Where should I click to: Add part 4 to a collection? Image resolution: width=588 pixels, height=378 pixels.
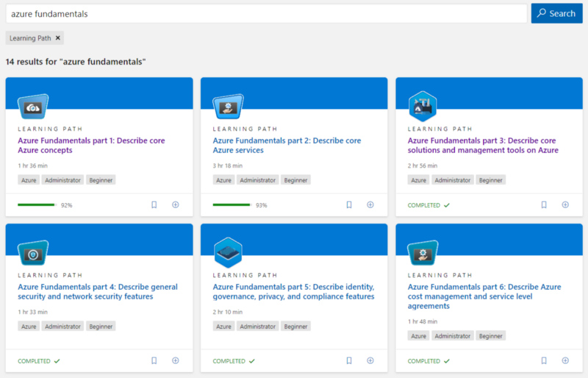click(x=176, y=360)
